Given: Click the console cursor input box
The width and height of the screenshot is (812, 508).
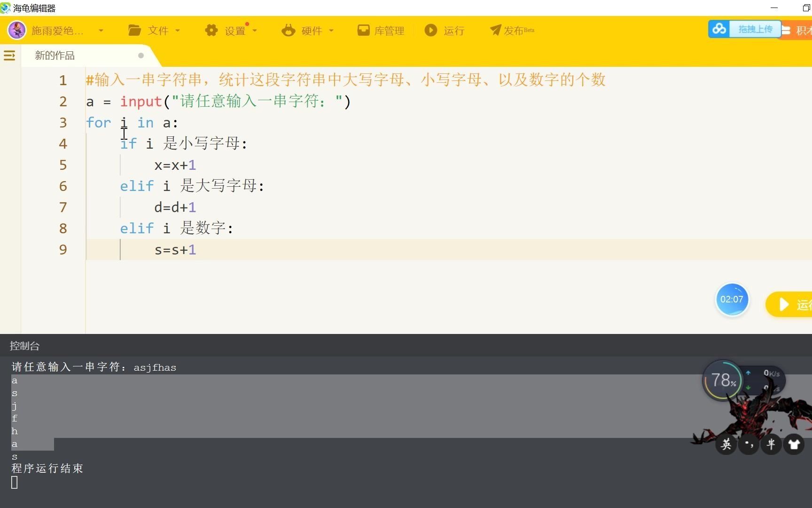Looking at the screenshot, I should click(15, 482).
